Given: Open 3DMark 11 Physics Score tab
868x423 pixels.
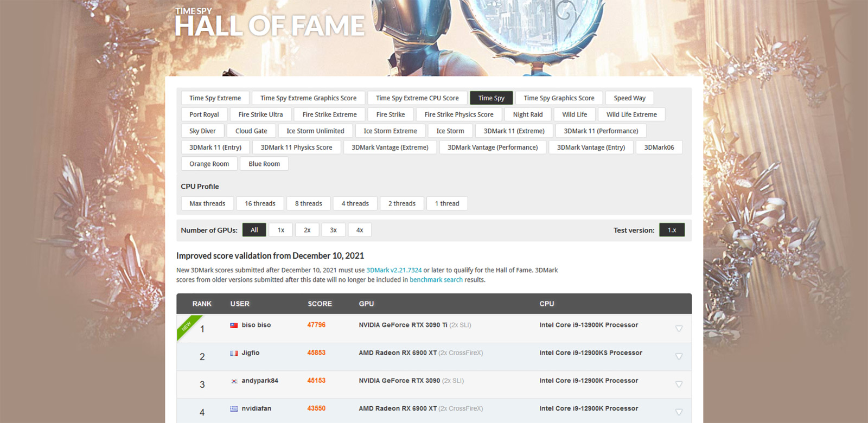Looking at the screenshot, I should 296,148.
